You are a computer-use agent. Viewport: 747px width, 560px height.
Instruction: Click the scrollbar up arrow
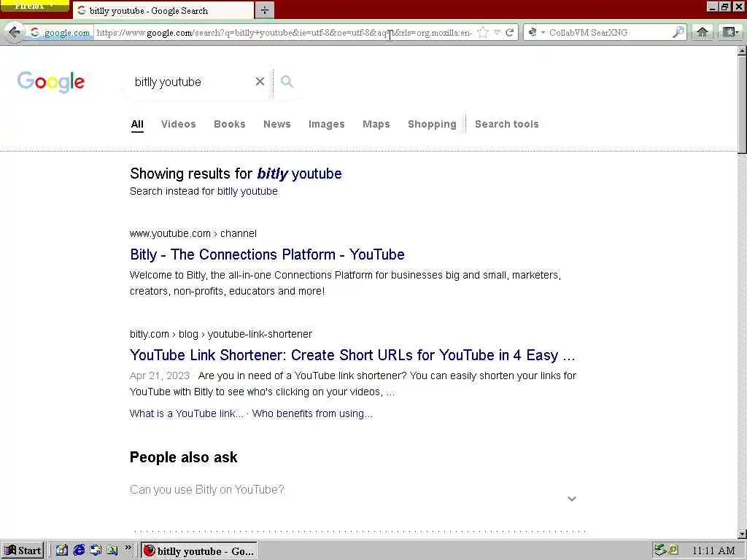[x=742, y=50]
